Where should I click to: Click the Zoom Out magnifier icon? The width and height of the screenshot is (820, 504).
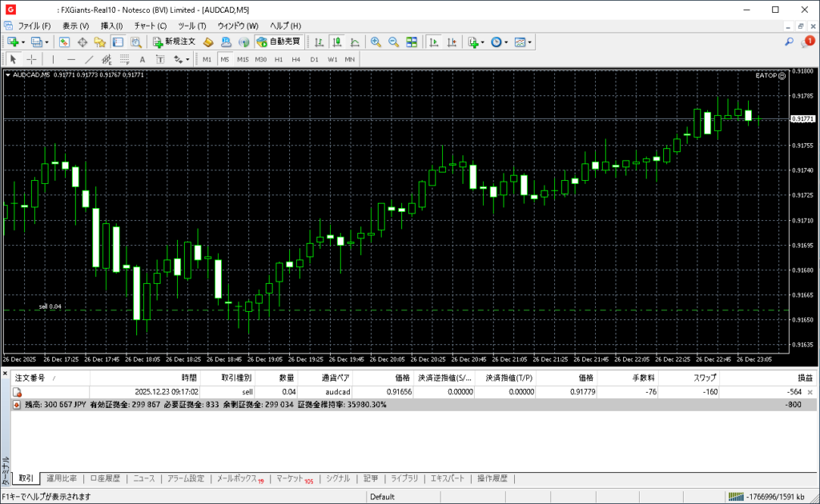[x=393, y=42]
